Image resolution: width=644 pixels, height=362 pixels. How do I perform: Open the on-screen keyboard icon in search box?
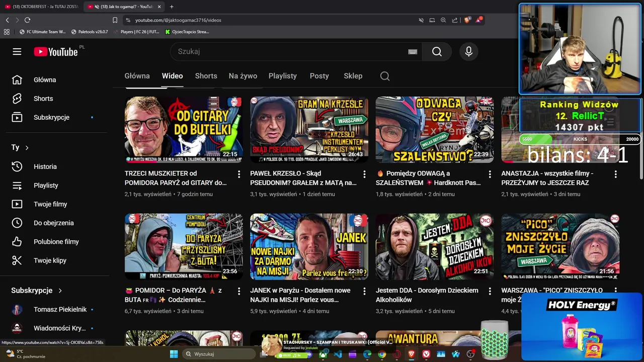tap(413, 52)
